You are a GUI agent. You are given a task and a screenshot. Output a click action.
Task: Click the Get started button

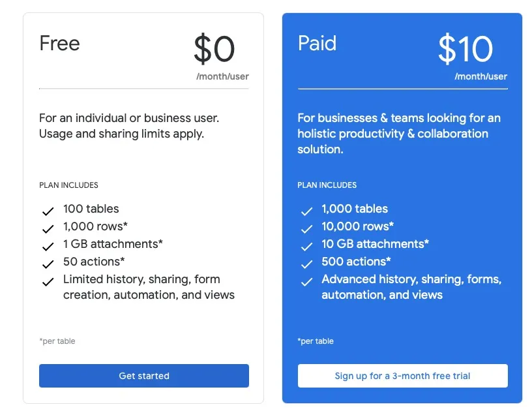coord(144,376)
